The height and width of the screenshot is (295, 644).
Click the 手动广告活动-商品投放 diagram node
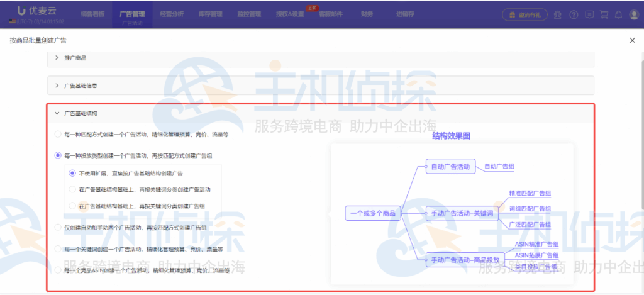click(x=465, y=260)
